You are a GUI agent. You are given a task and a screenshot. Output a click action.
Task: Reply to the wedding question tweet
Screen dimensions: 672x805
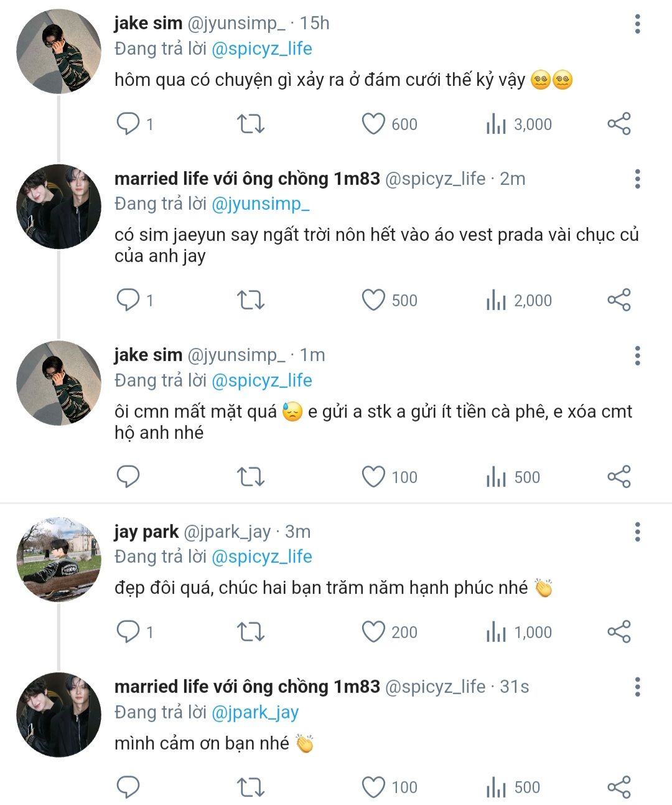point(128,124)
